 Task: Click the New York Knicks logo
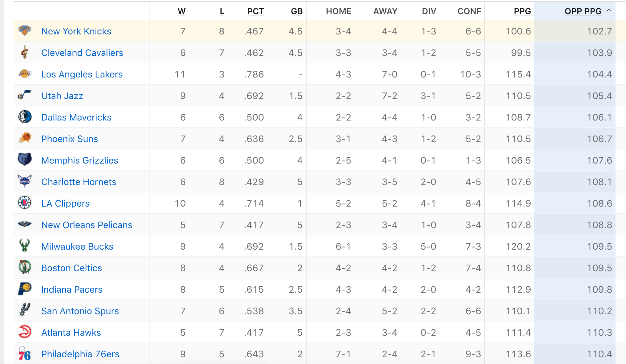[25, 30]
